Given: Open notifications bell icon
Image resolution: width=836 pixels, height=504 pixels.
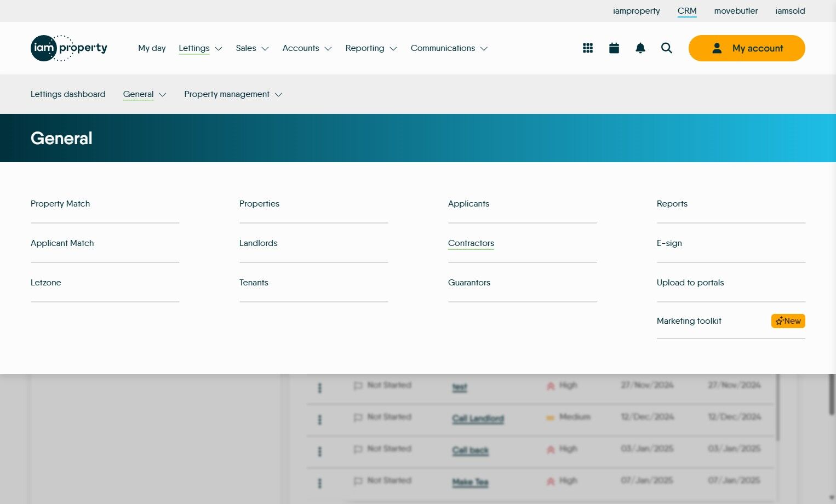Looking at the screenshot, I should point(640,48).
